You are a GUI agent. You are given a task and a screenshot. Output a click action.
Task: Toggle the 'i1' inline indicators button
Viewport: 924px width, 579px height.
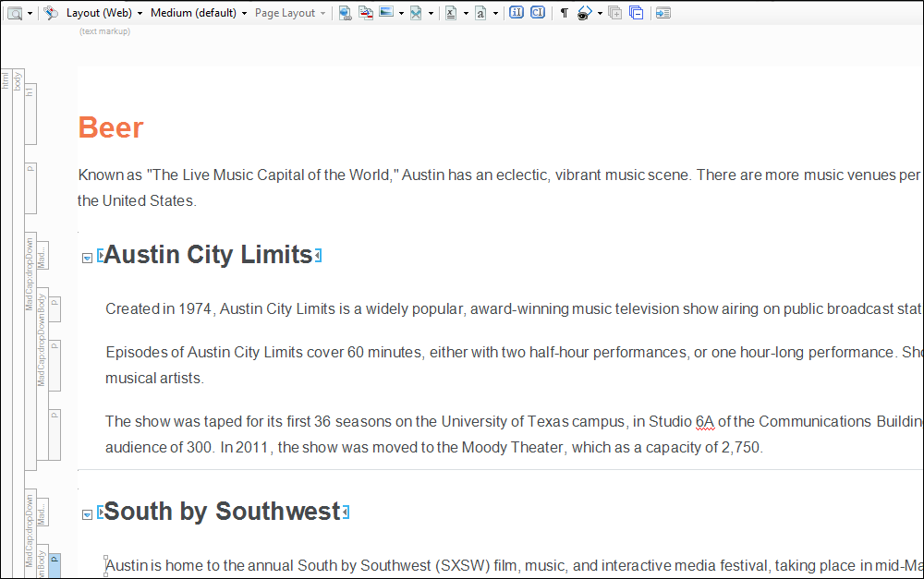point(517,12)
